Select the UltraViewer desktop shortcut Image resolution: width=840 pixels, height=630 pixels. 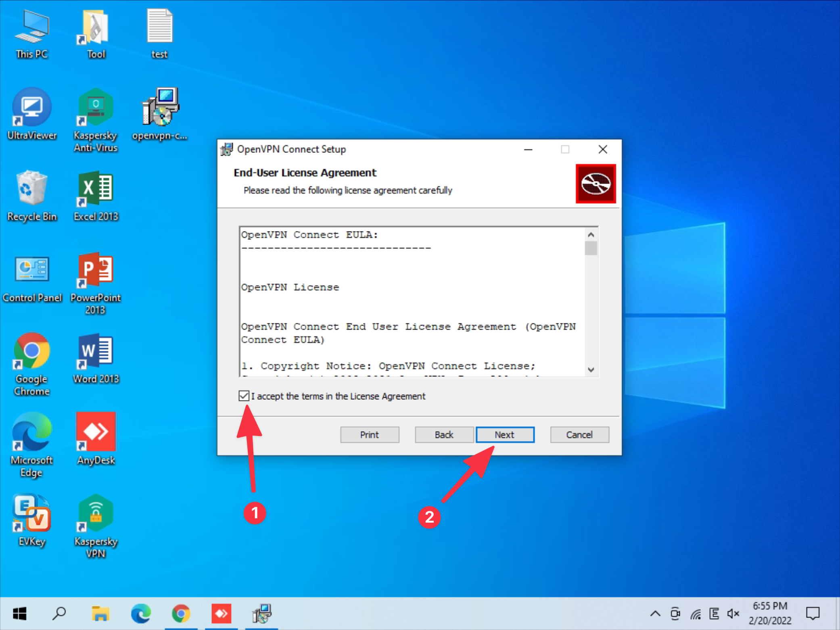tap(32, 107)
